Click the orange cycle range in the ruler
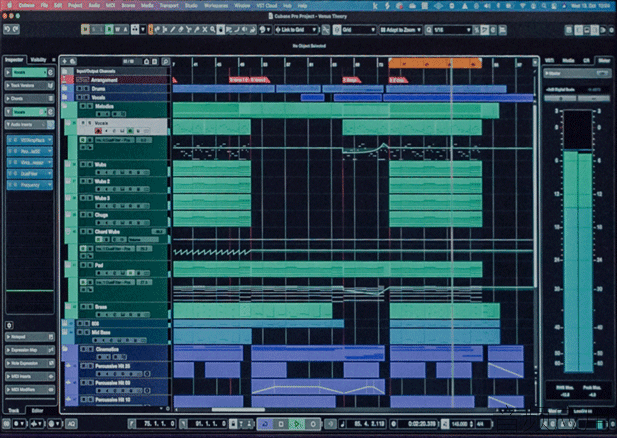Viewport: 617px width, 438px height. coord(435,63)
